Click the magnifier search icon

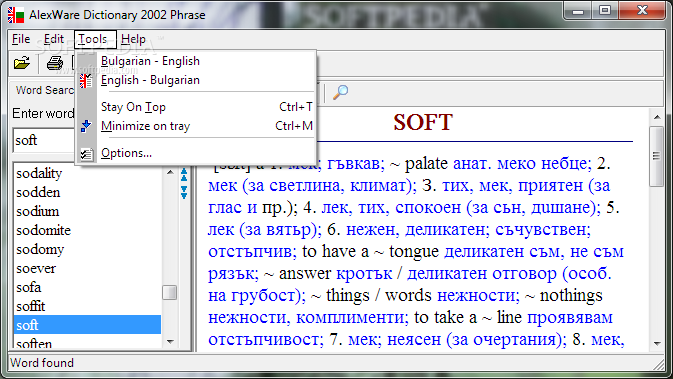point(341,91)
